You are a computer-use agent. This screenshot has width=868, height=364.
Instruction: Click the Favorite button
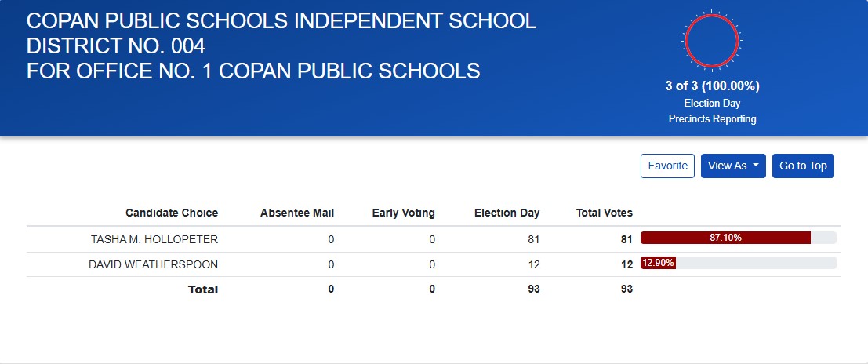(x=667, y=166)
